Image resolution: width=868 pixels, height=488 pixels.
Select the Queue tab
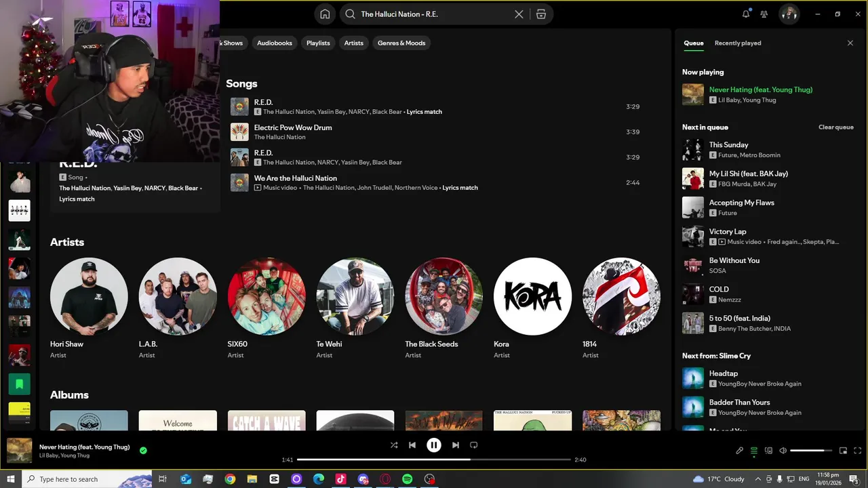[693, 43]
